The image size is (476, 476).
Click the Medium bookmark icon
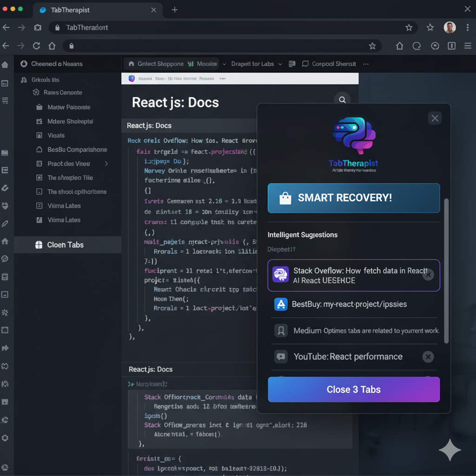pos(281,331)
